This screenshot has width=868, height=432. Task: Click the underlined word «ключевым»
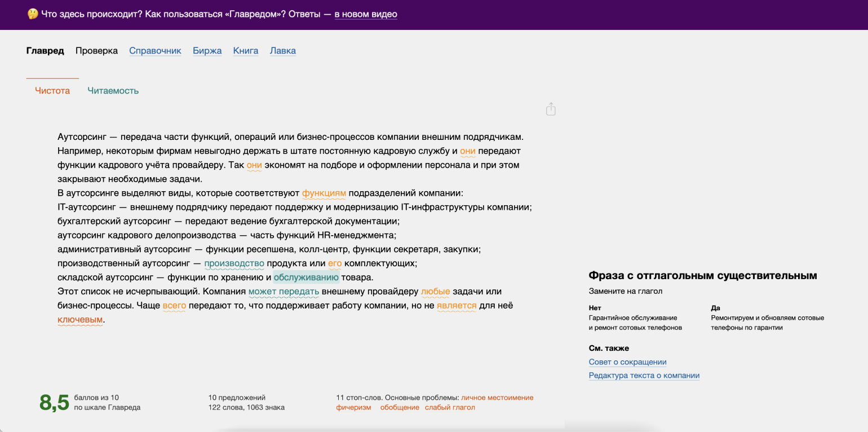click(x=80, y=320)
